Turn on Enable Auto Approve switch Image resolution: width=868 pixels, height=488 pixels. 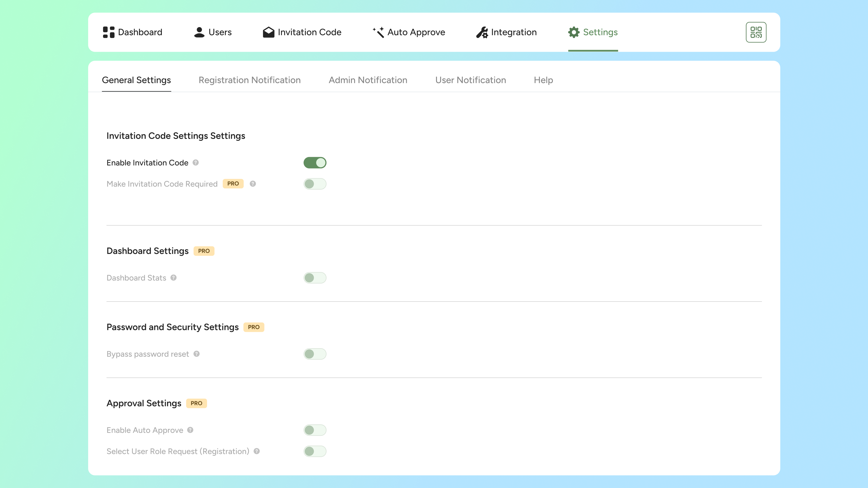(315, 430)
